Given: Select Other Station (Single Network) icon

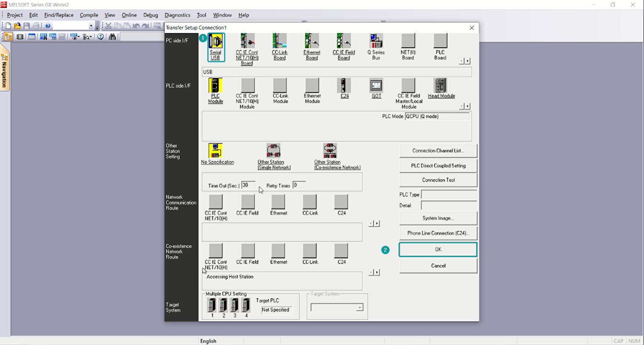Looking at the screenshot, I should pos(273,151).
